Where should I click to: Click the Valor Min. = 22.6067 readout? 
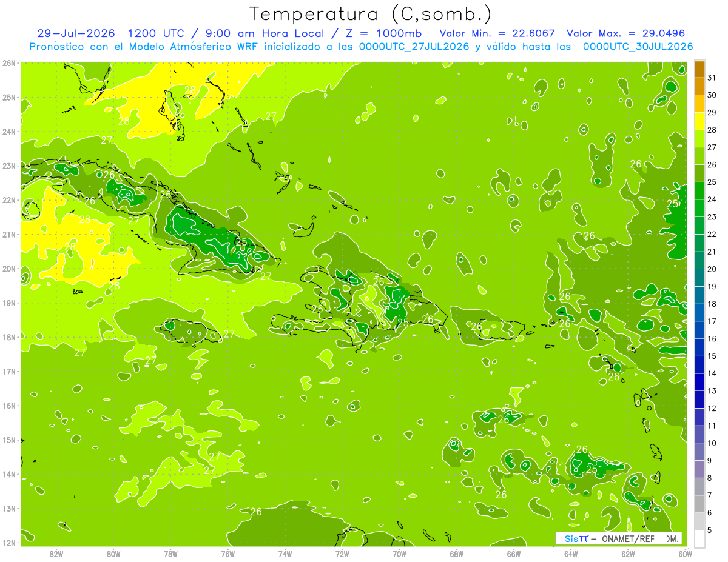497,33
